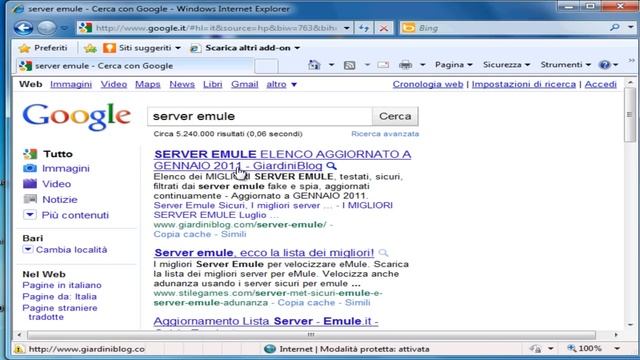Click the refresh icon beside address bar

[364, 28]
